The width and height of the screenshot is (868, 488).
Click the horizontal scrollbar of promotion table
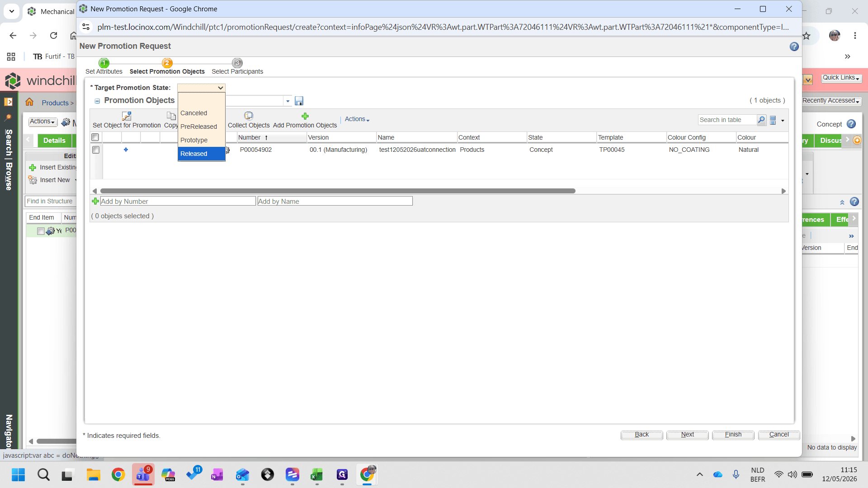pos(338,191)
